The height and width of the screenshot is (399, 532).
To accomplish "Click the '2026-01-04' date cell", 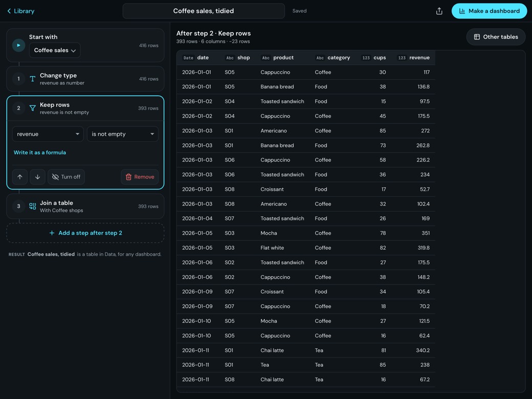I will (197, 218).
